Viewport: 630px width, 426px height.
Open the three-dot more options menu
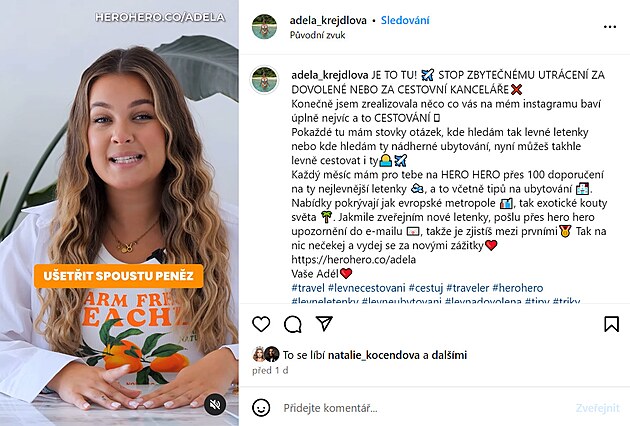pyautogui.click(x=610, y=27)
